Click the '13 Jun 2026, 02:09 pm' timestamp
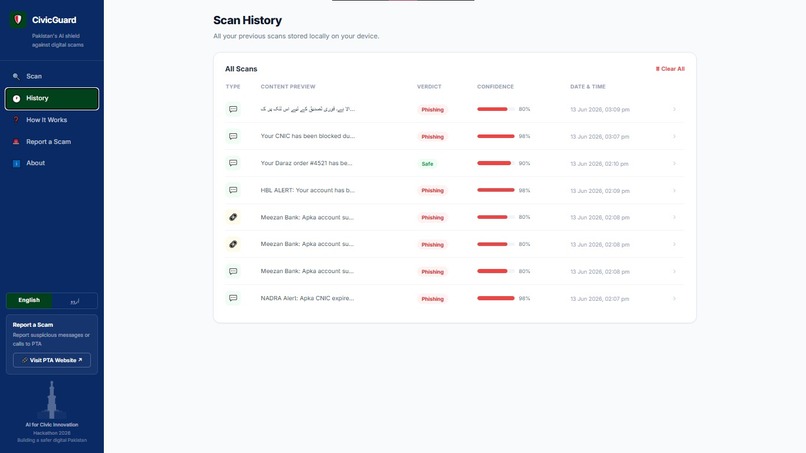806x453 pixels. pos(600,191)
